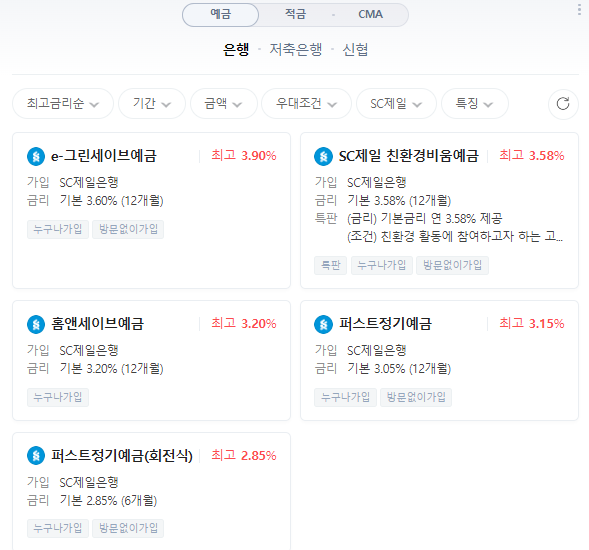Click the 최고 3.58% rate text
The width and height of the screenshot is (589, 550).
click(x=532, y=156)
